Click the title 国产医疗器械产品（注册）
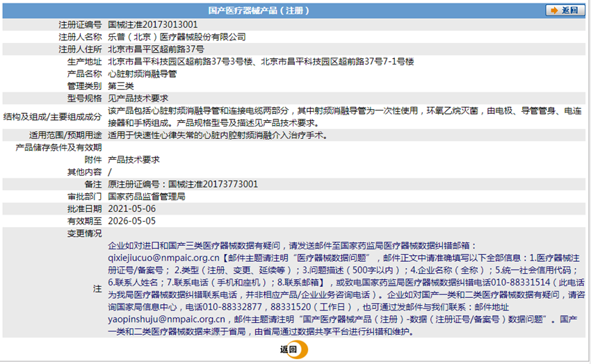Viewport: 591px width, 364px height. [259, 10]
